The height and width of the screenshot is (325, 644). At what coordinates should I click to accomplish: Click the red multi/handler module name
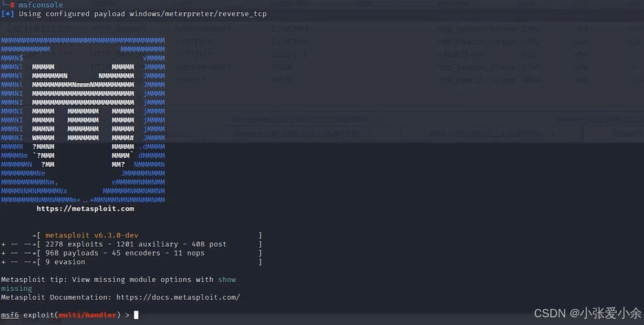point(87,315)
